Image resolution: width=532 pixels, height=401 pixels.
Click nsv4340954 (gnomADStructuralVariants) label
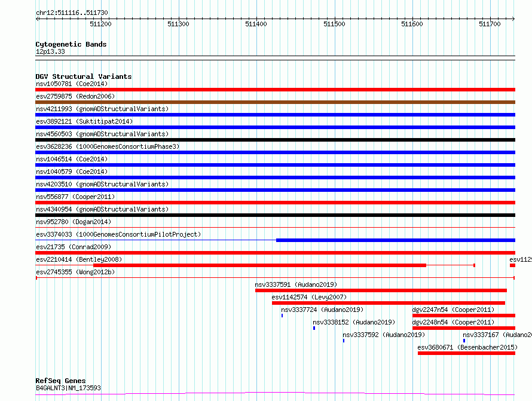coord(102,209)
